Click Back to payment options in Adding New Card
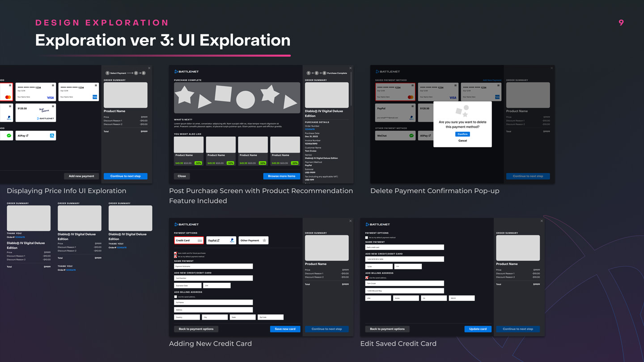Screen dimensions: 644x362 196,329
